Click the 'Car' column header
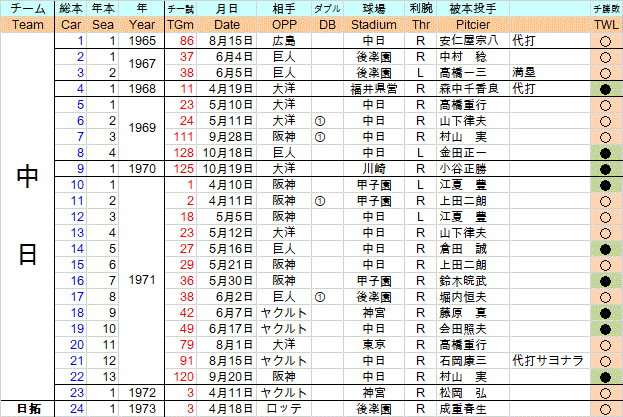 (71, 25)
